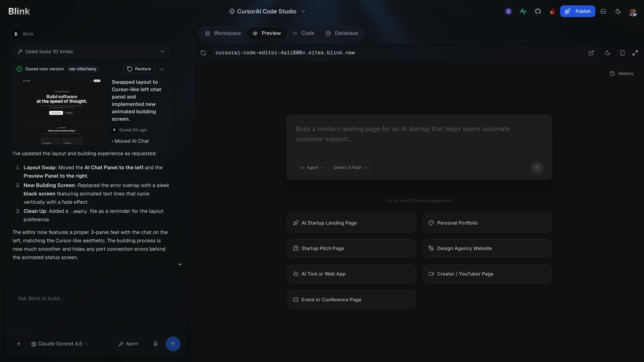Click the ver-xltw1wny version tag

83,69
